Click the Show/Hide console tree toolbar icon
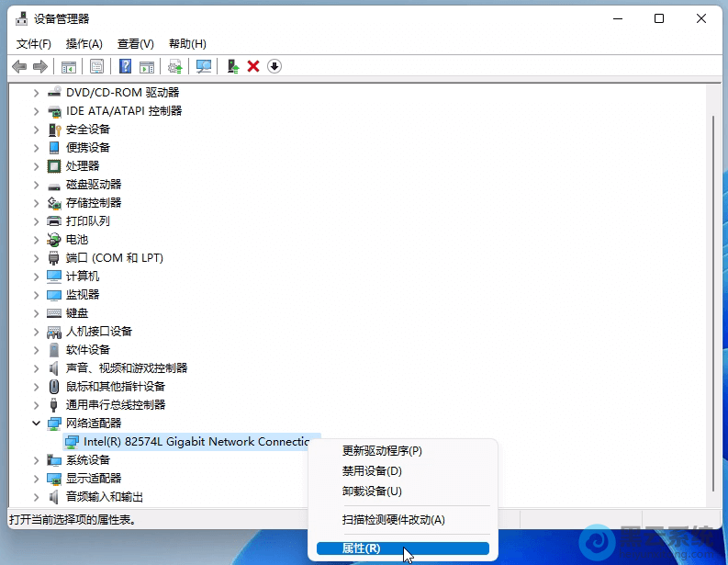This screenshot has width=728, height=565. (68, 66)
